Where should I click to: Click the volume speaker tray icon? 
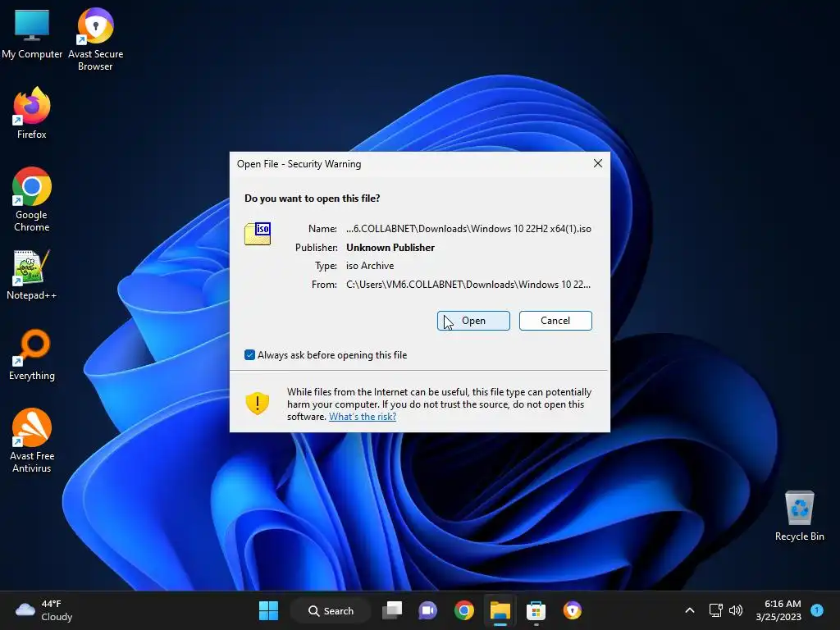click(736, 610)
